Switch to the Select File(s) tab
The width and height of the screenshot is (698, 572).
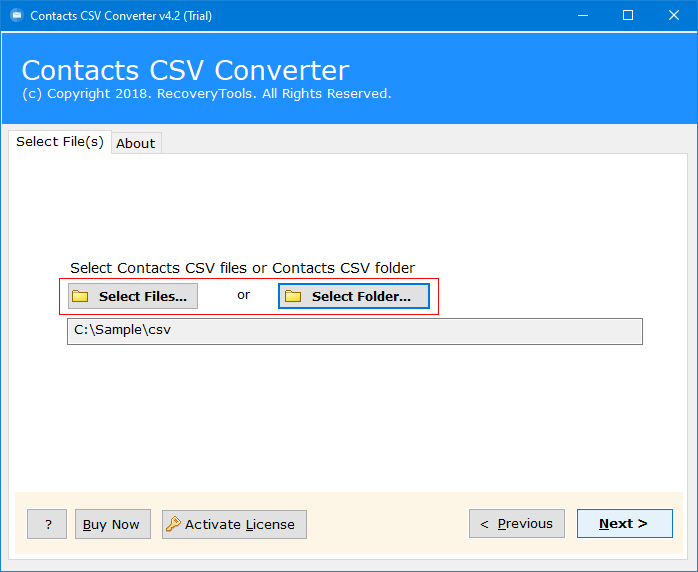pos(60,142)
